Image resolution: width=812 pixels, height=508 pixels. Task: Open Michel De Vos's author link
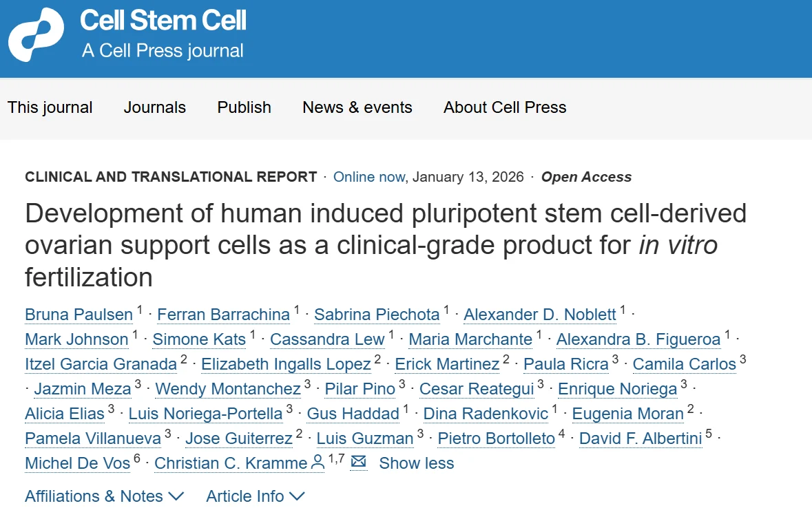[x=77, y=463]
